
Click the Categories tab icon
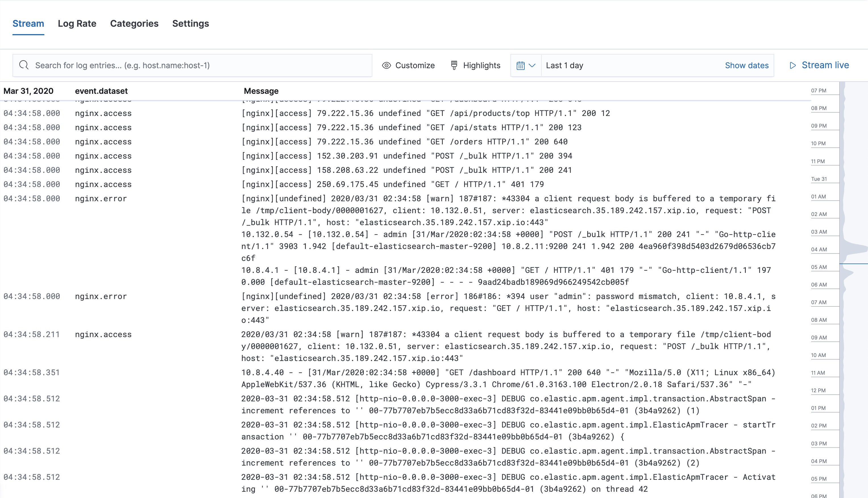pyautogui.click(x=134, y=23)
